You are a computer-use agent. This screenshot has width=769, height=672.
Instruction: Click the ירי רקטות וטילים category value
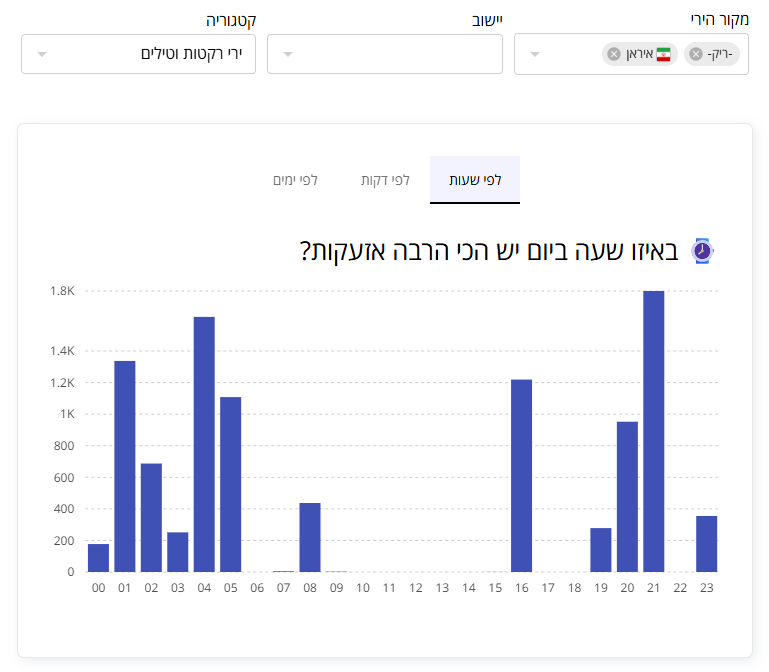(x=192, y=53)
